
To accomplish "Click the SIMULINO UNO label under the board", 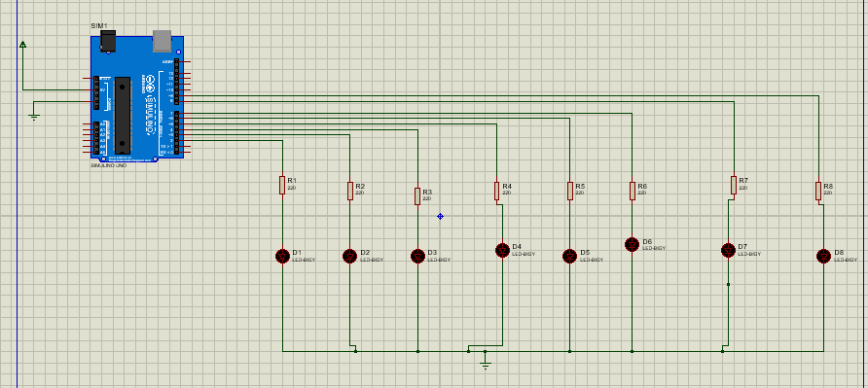I will 109,165.
